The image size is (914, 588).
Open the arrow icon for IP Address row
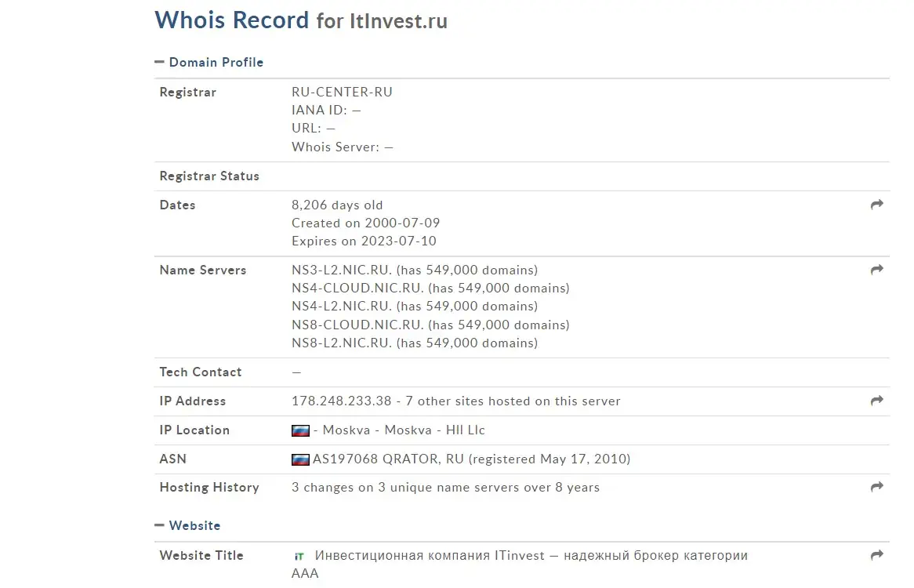(876, 401)
